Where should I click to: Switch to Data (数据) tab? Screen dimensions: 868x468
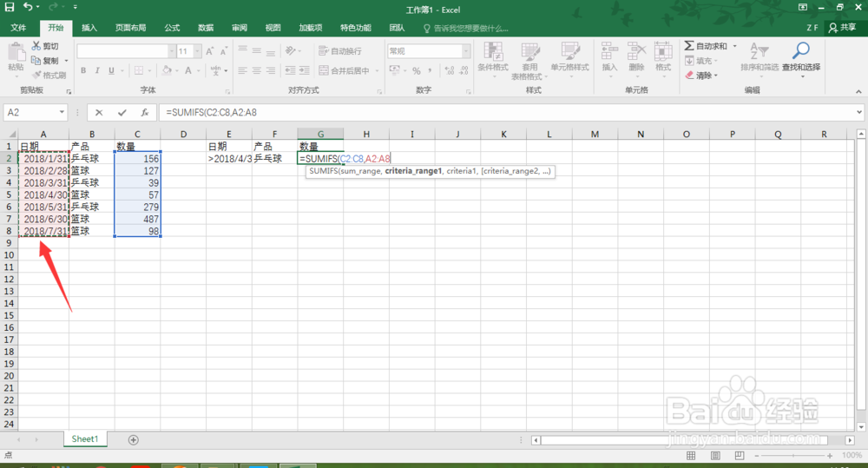point(206,28)
